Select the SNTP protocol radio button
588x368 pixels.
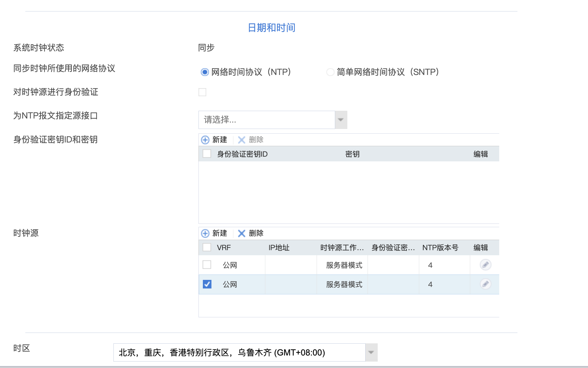pos(330,72)
